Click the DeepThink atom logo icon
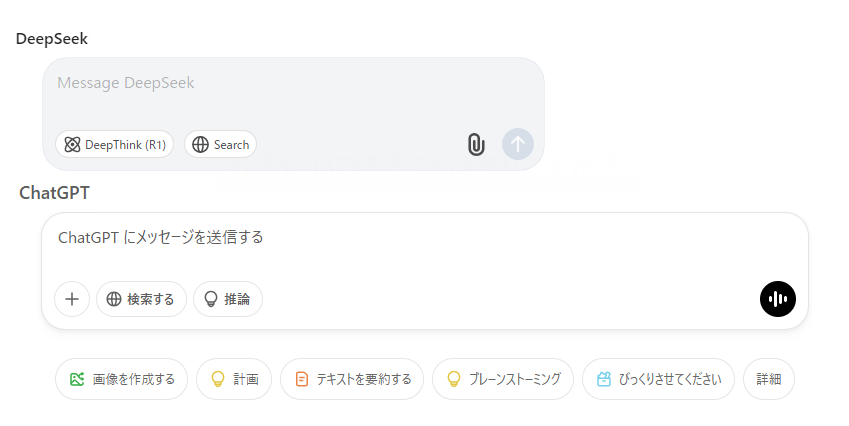The width and height of the screenshot is (849, 426). (72, 145)
